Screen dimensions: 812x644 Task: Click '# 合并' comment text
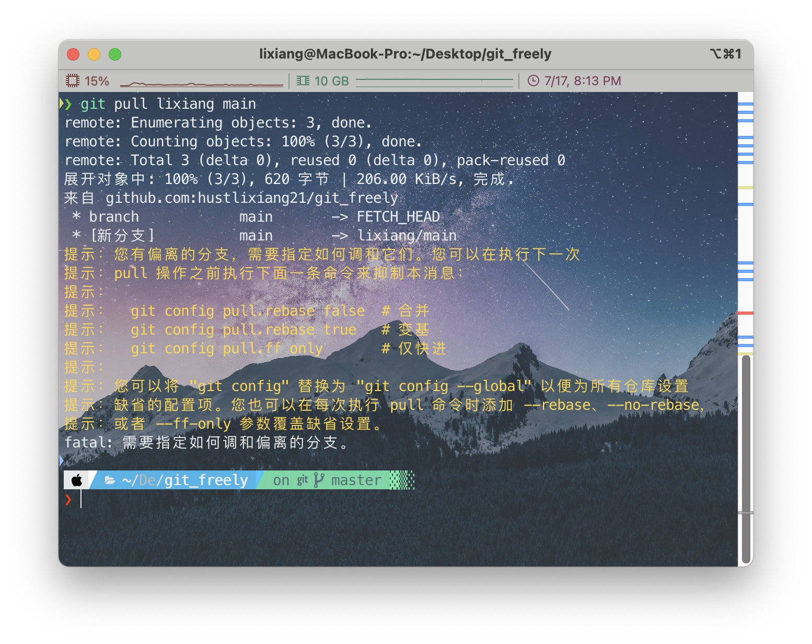405,310
